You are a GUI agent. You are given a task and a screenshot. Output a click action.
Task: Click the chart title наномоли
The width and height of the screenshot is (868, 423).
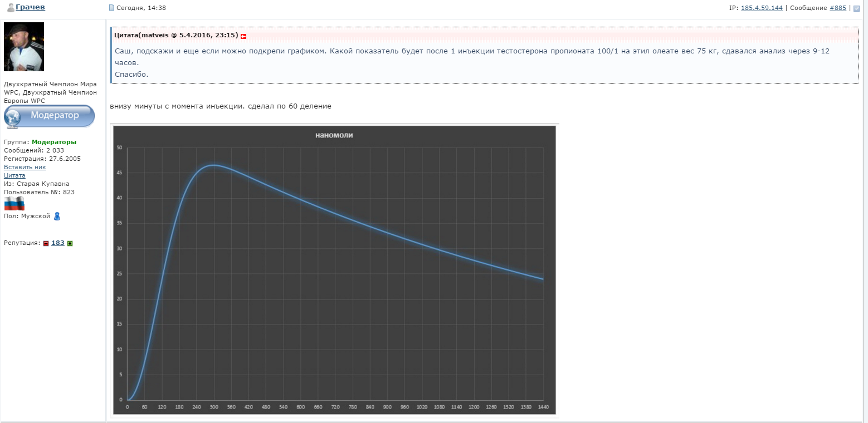tap(334, 135)
